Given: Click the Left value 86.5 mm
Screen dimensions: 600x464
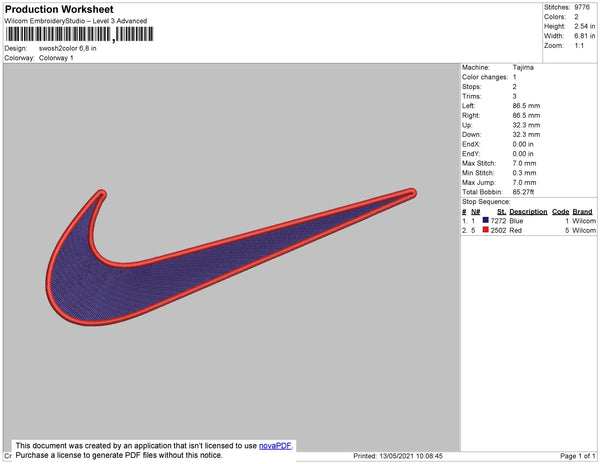Looking at the screenshot, I should 527,106.
